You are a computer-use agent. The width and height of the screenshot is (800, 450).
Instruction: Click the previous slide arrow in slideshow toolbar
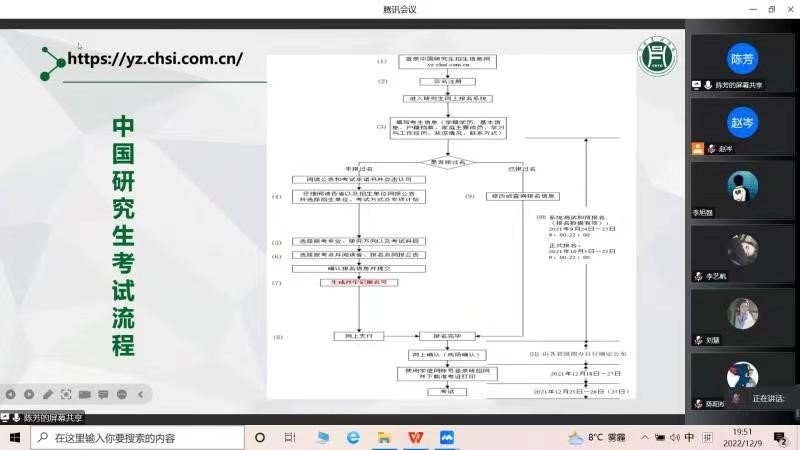(11, 394)
